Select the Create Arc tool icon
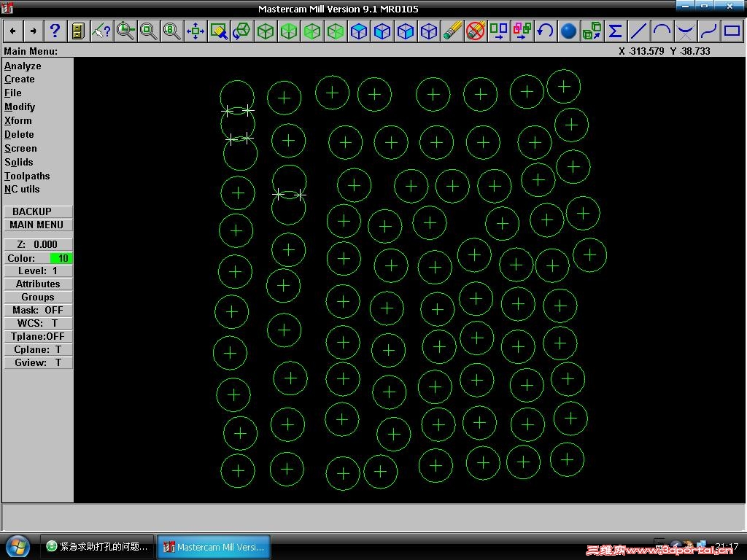This screenshot has height=560, width=747. click(x=662, y=31)
